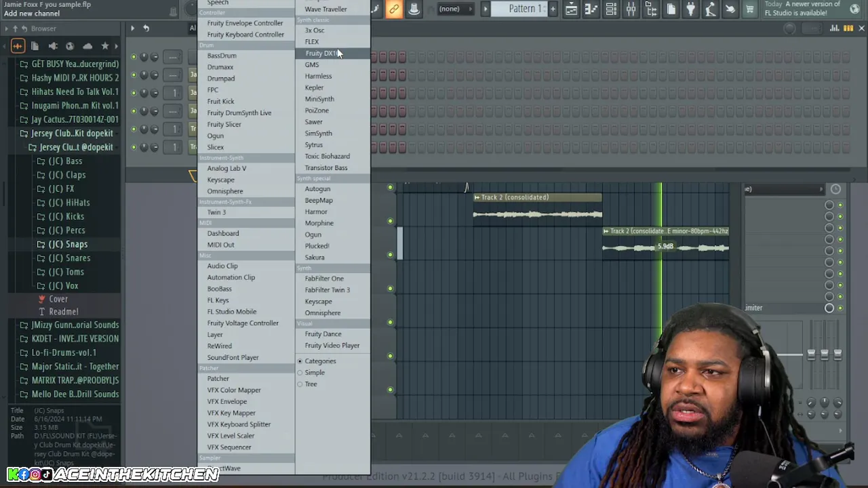
Task: Select browser speaker sounds tab icon
Action: [x=52, y=46]
